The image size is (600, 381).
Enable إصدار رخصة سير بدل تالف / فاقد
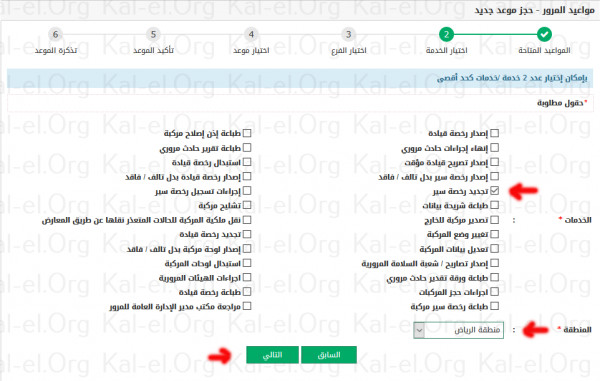(x=495, y=176)
